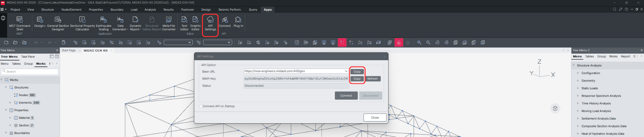This screenshot has height=137, width=644.
Task: Copy the MAPI-Key value
Action: tap(357, 79)
